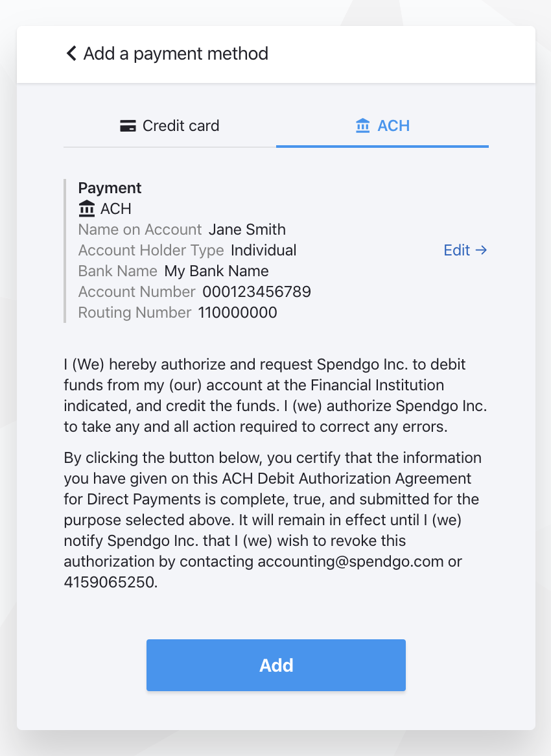Click the phone number 4159065250
The width and height of the screenshot is (551, 756).
coord(109,582)
